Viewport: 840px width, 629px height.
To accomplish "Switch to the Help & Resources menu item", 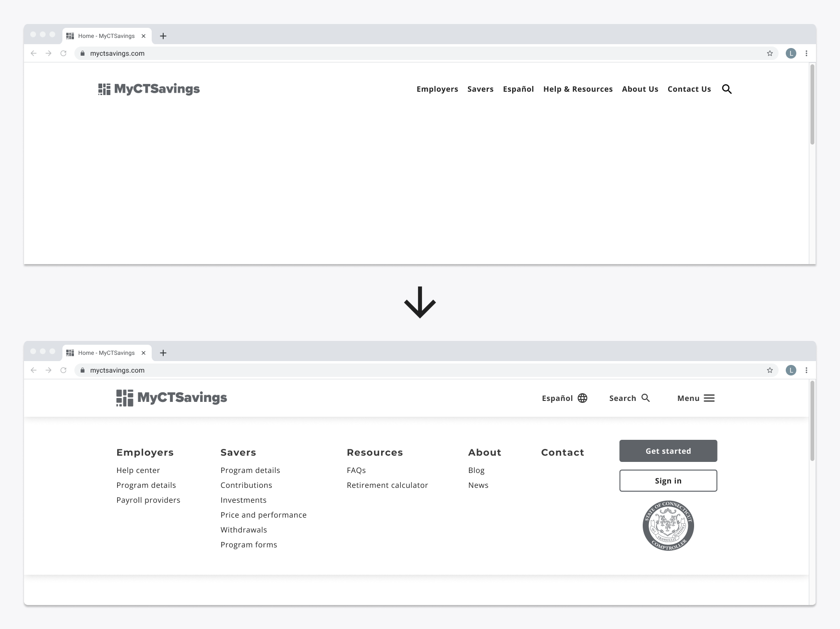I will [x=577, y=89].
